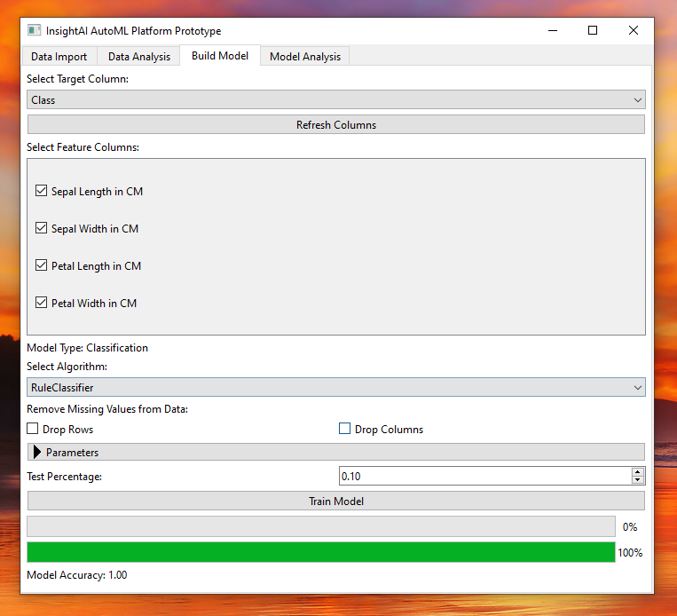Open the RuleClassifier algorithm dropdown
The width and height of the screenshot is (677, 616).
336,388
